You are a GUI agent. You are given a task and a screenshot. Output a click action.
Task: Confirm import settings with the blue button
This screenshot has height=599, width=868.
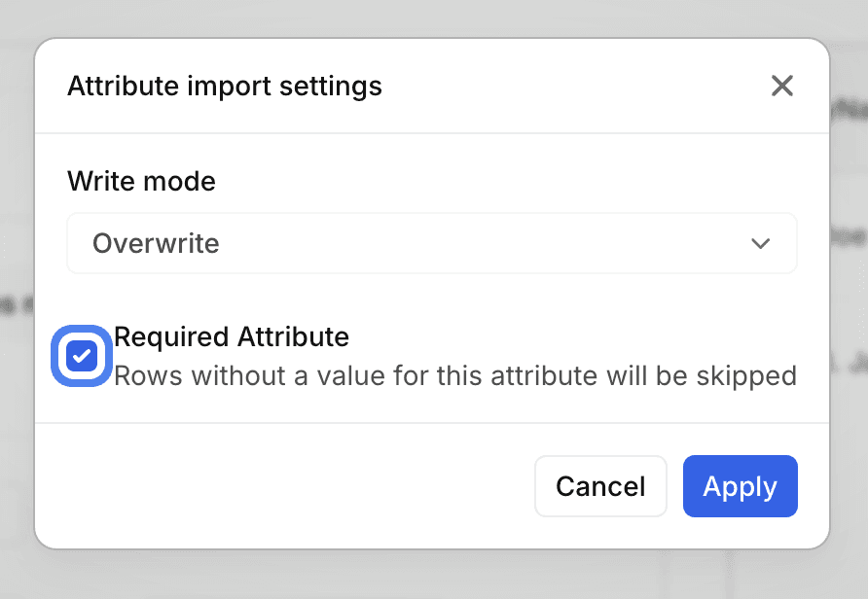740,486
